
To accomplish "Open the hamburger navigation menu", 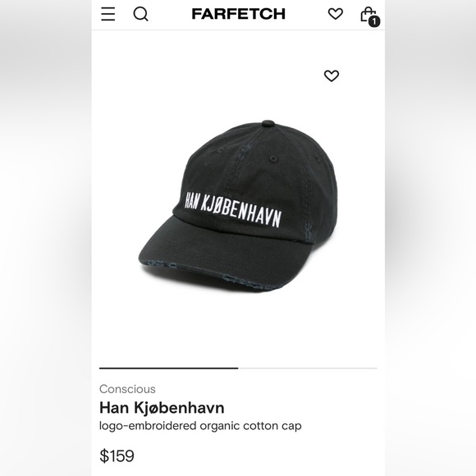I will click(x=108, y=14).
